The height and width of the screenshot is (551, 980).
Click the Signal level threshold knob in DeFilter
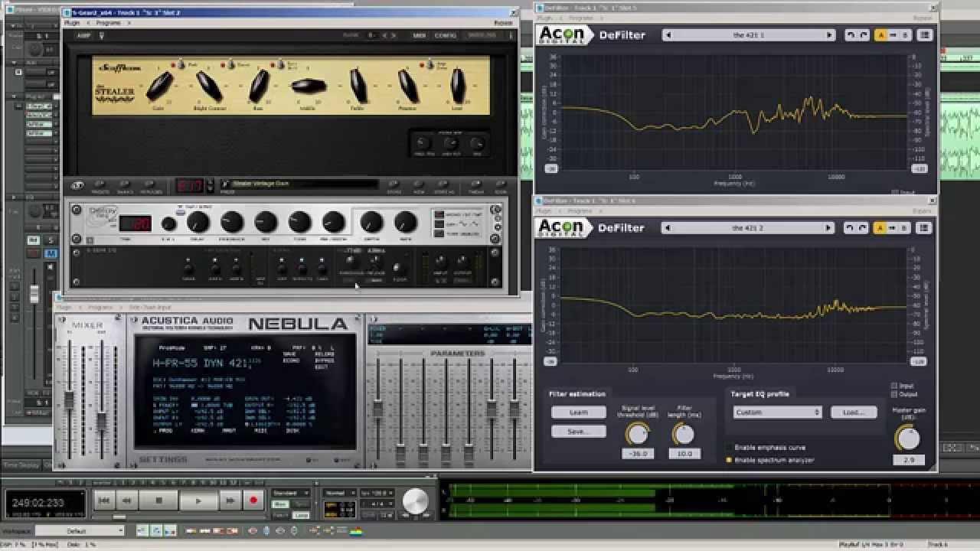click(637, 434)
